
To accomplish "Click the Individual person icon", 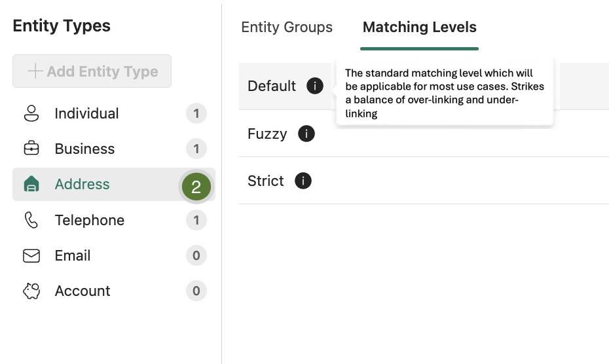I will point(31,113).
